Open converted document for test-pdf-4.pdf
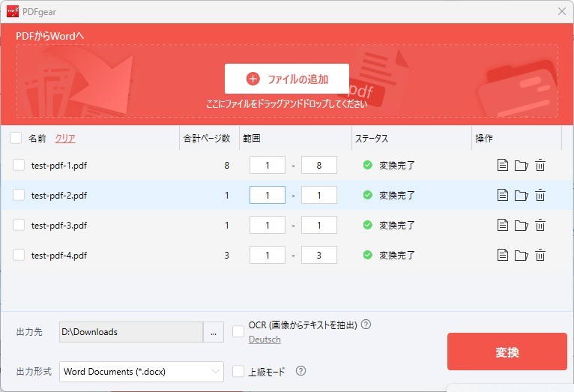The width and height of the screenshot is (574, 392). 503,255
